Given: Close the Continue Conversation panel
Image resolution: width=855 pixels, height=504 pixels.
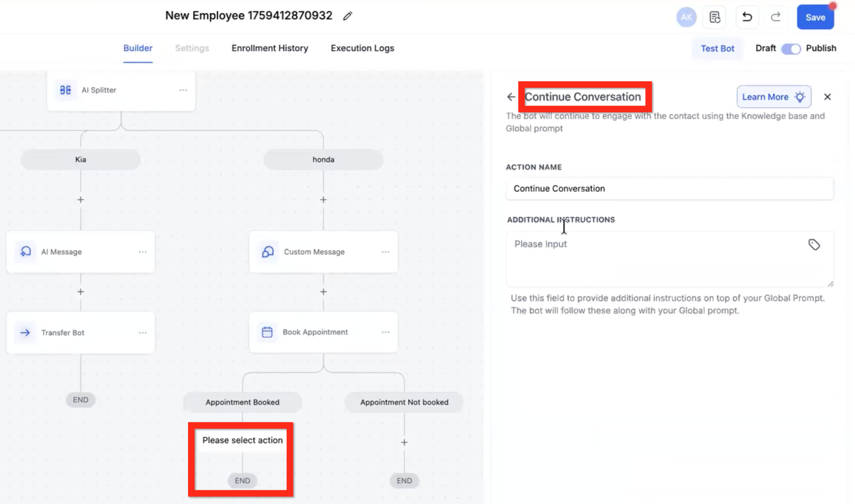Looking at the screenshot, I should coord(827,97).
